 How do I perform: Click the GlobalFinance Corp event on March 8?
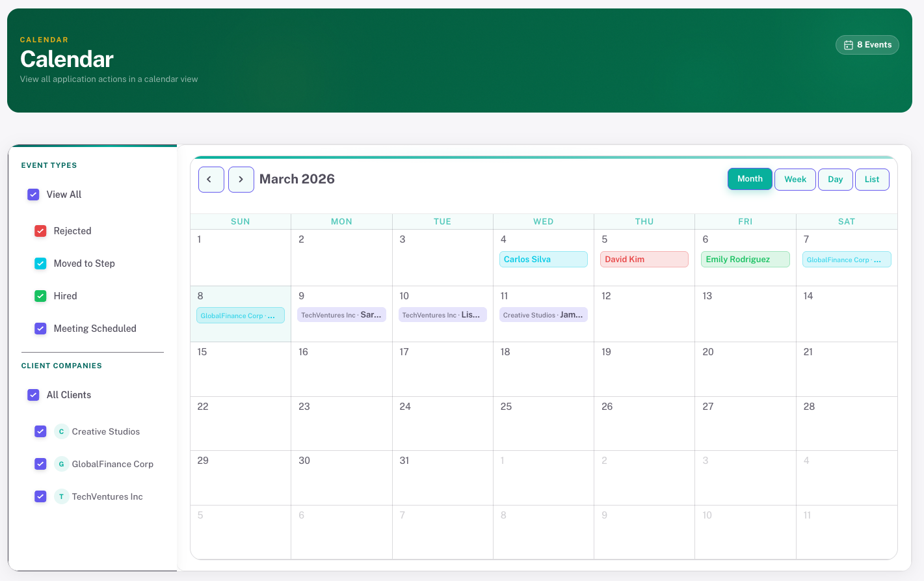point(240,315)
